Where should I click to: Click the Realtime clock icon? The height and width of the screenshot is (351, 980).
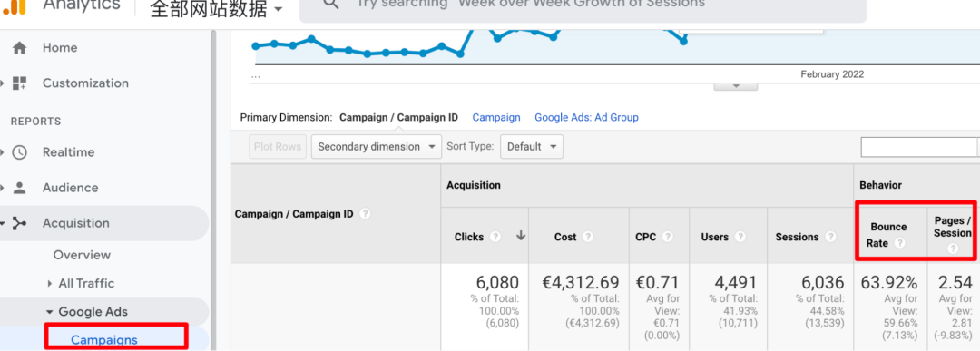(x=19, y=152)
